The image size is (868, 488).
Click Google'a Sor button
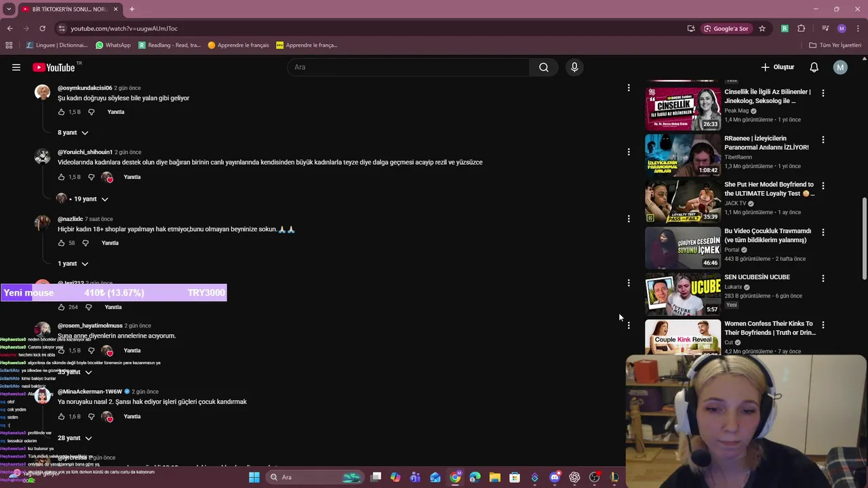point(726,28)
